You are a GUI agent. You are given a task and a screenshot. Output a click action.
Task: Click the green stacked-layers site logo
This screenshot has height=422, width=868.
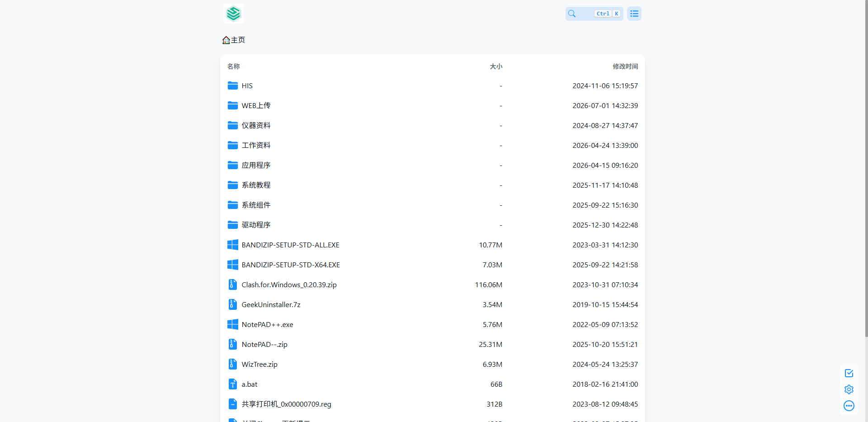(233, 14)
